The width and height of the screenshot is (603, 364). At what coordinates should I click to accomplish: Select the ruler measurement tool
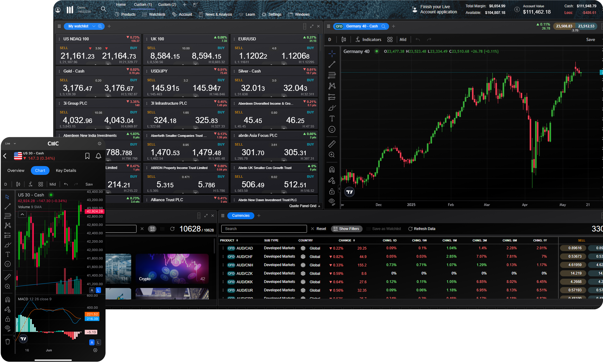pos(332,144)
